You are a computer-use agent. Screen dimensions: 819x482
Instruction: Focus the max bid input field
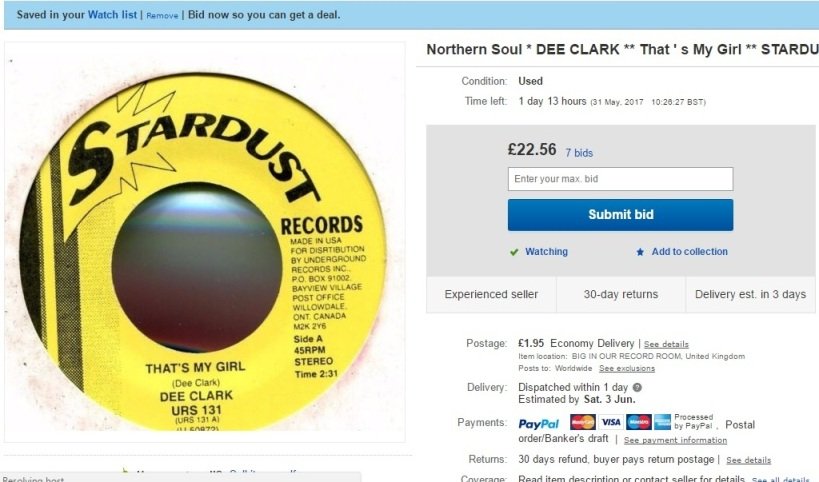(621, 179)
